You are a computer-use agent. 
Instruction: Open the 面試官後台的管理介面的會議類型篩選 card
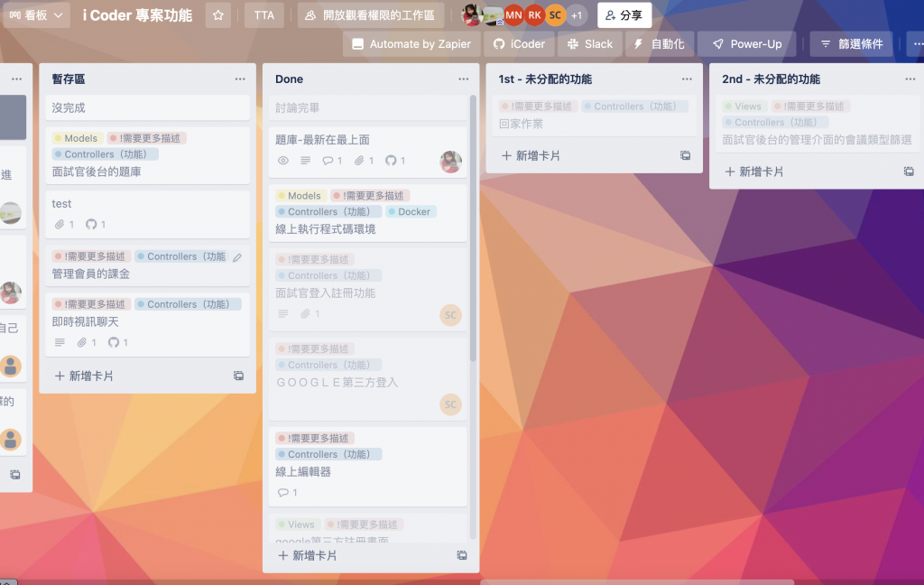(819, 124)
